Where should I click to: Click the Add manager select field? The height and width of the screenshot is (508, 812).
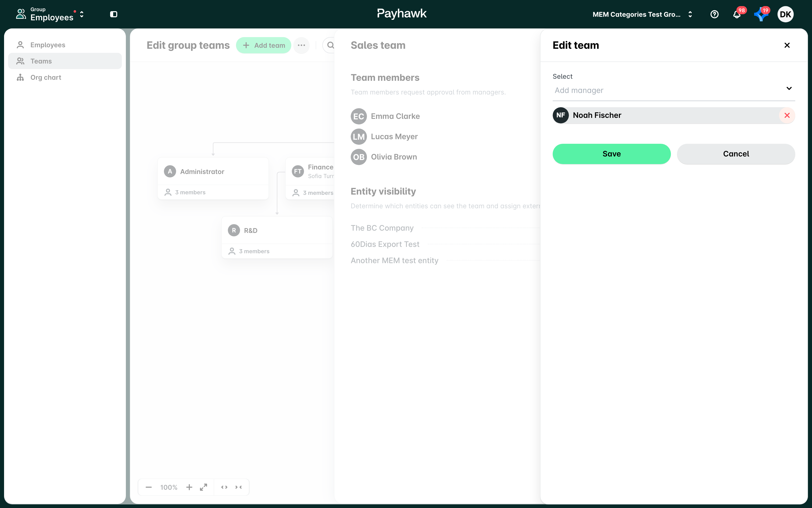click(674, 90)
